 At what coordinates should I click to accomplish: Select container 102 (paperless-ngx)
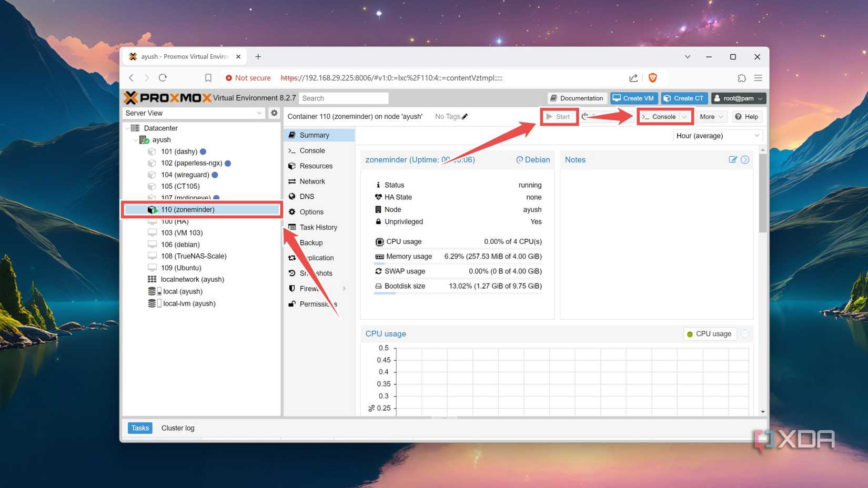[x=191, y=163]
